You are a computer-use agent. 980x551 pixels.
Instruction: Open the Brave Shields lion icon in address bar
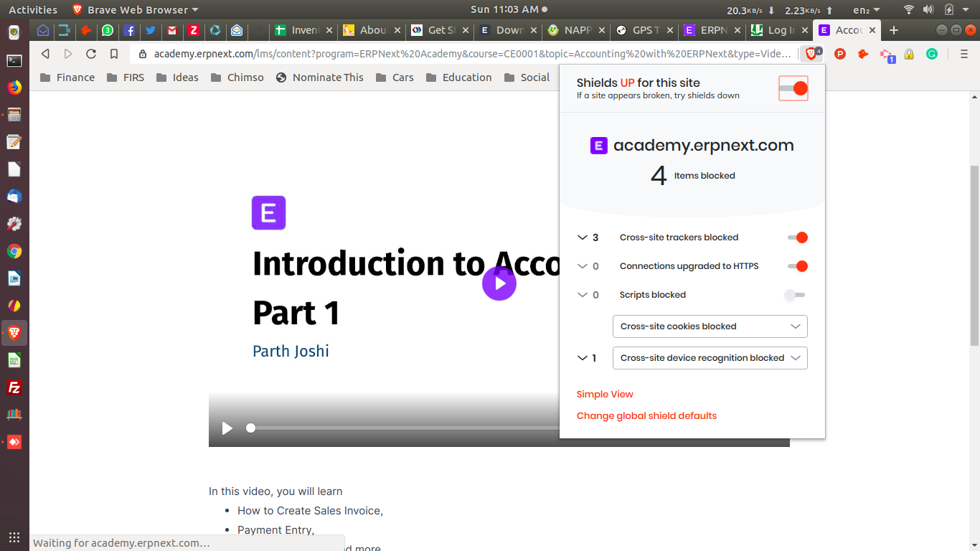point(811,54)
